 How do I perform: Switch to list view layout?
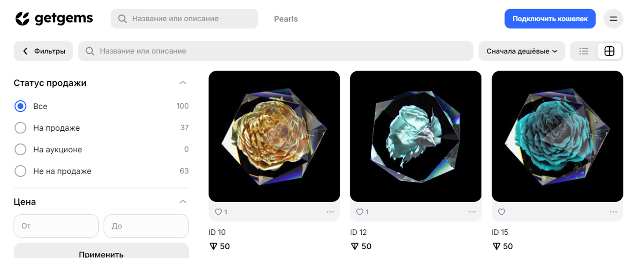click(584, 51)
